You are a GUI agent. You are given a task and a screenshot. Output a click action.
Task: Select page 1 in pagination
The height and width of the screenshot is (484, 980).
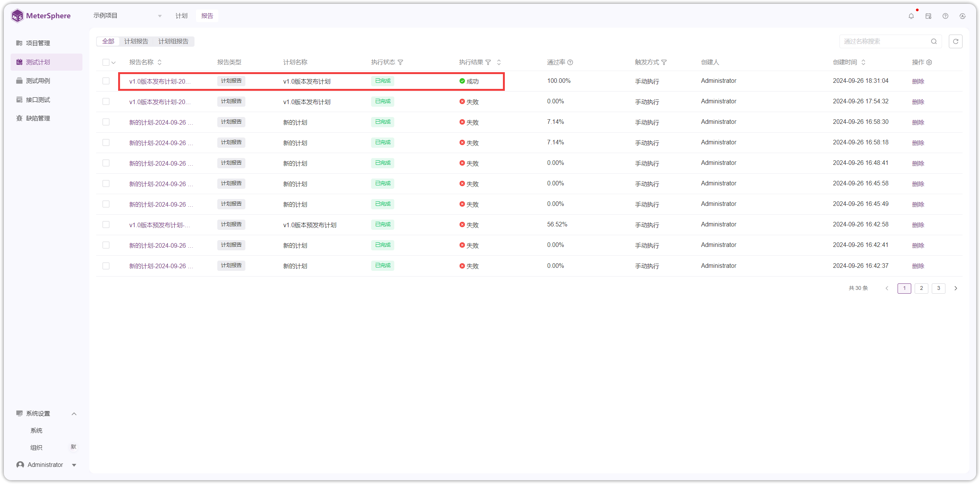point(904,288)
